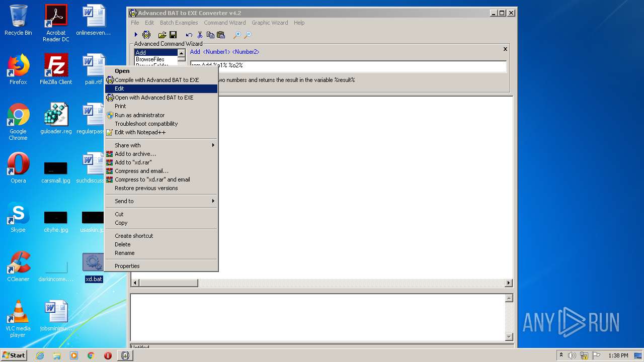
Task: Select the xd.bat desktop file
Action: pyautogui.click(x=94, y=267)
